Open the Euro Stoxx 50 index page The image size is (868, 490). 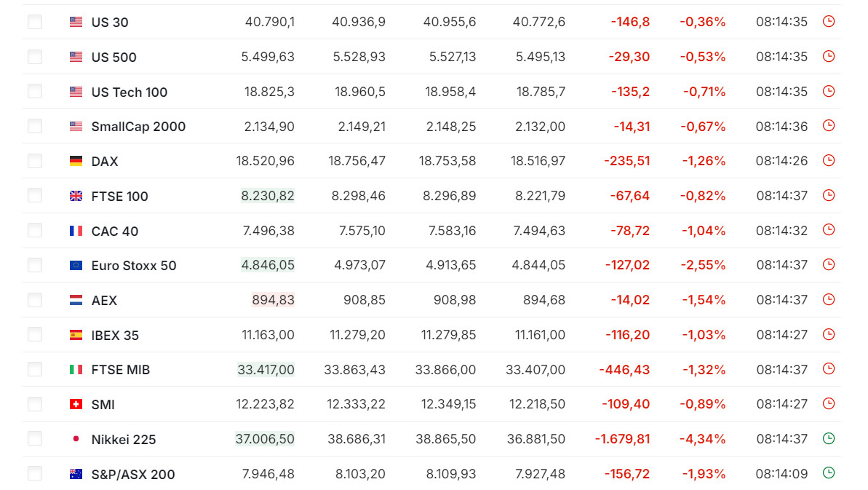(x=134, y=266)
